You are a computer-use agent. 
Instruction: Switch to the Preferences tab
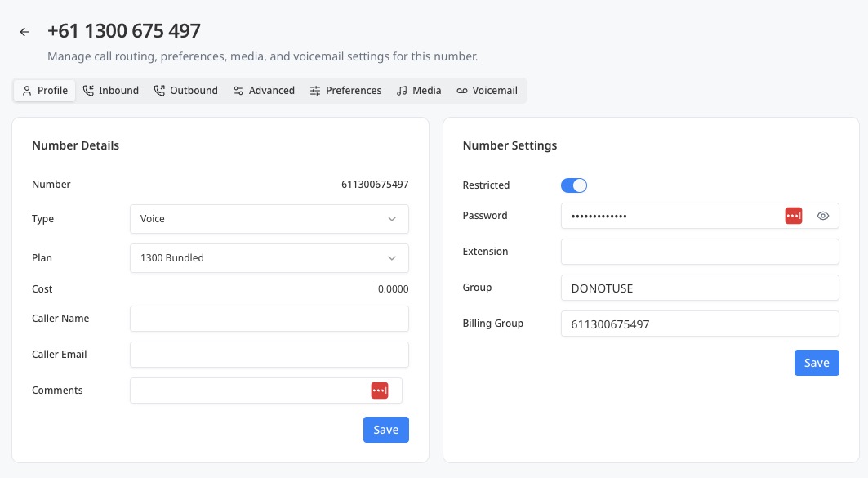(345, 90)
